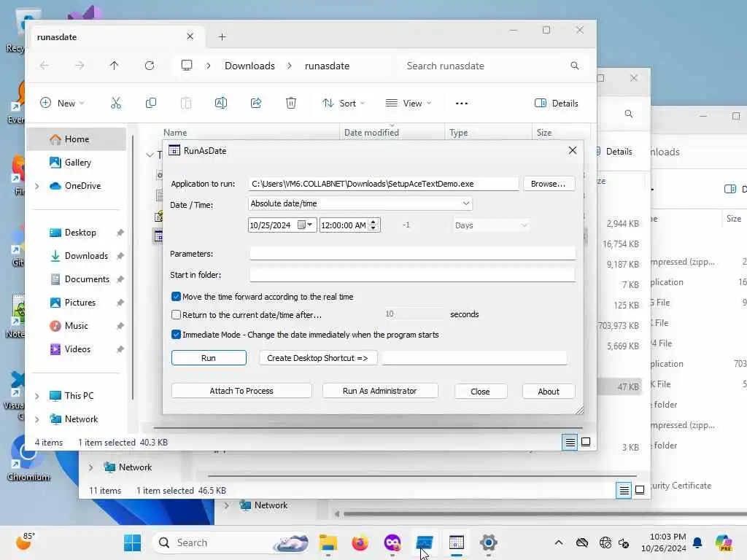Open the Sort dropdown menu
The width and height of the screenshot is (747, 560).
point(343,104)
